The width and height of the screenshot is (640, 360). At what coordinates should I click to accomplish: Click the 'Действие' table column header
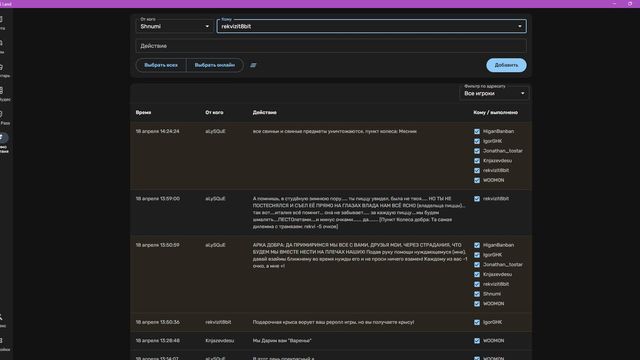[264, 112]
